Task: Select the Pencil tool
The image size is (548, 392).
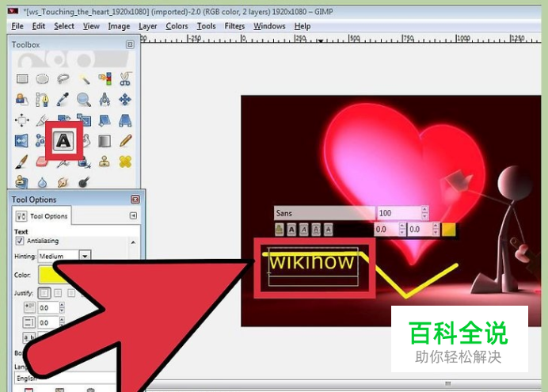Action: (x=125, y=141)
